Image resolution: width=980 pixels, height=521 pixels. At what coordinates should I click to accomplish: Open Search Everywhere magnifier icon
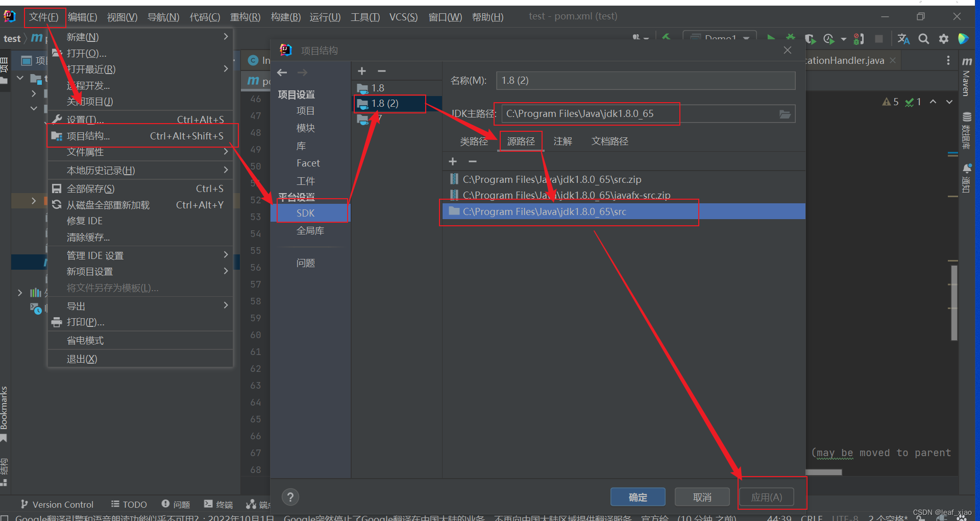(923, 39)
